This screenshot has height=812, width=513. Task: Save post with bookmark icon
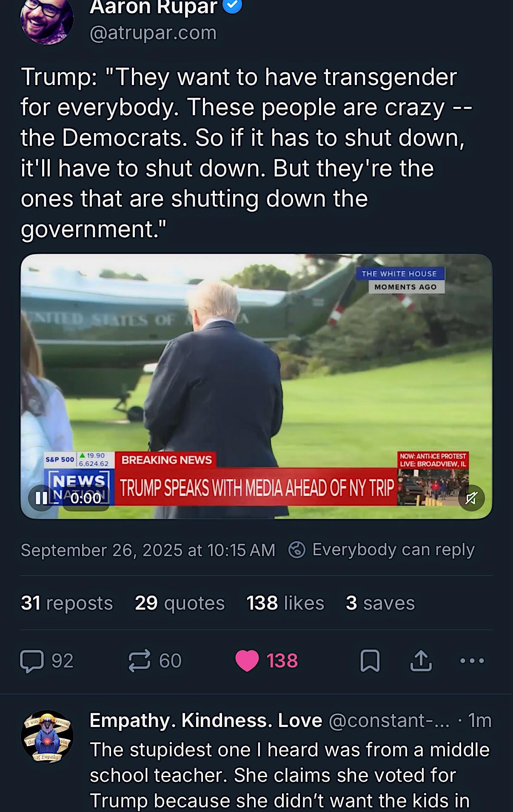click(370, 661)
